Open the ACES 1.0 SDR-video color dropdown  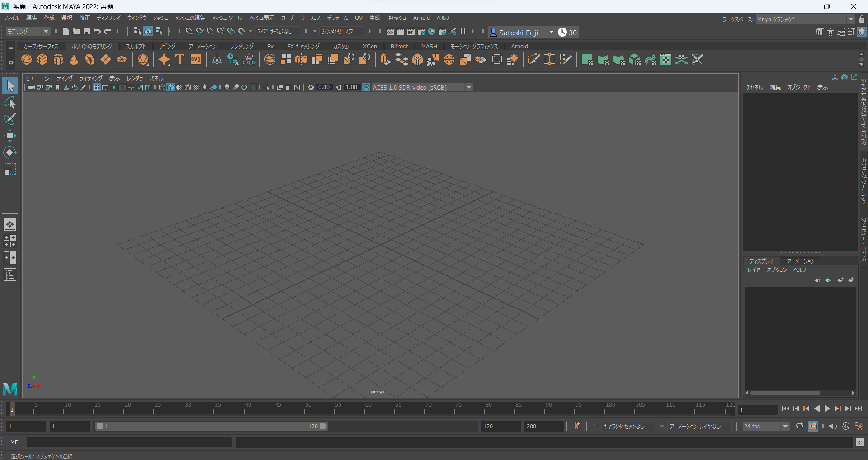coord(469,87)
